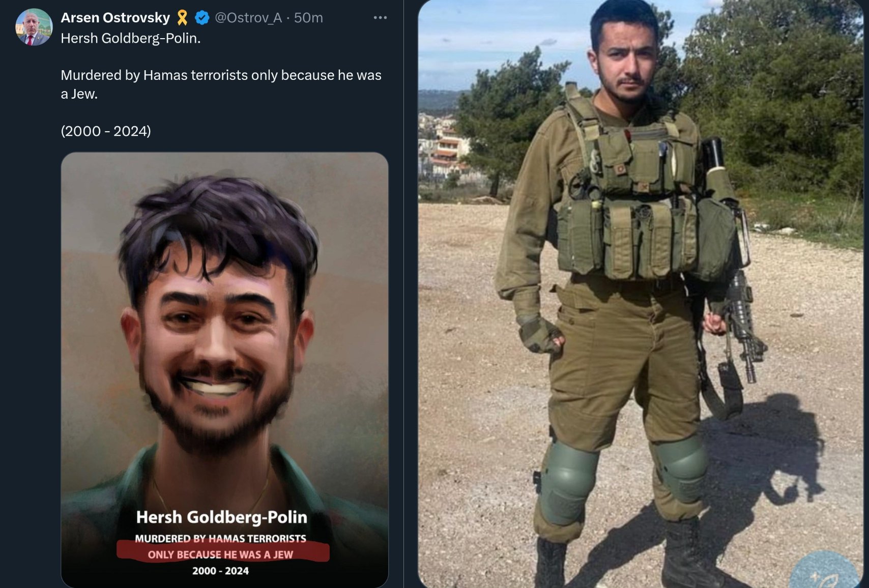Image resolution: width=869 pixels, height=588 pixels.
Task: Click the red-highlighted 'ONLY BECAUSE HE WAS A JEW' caption
Action: coord(221,554)
